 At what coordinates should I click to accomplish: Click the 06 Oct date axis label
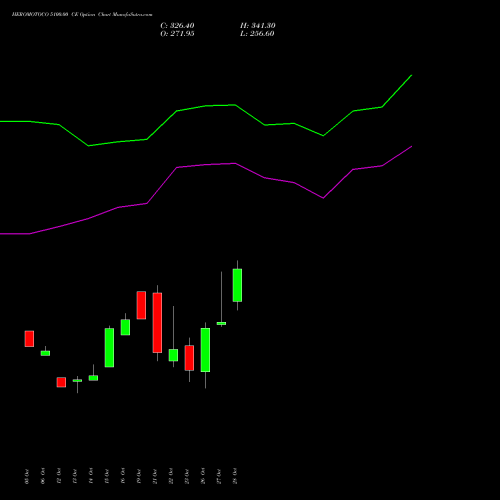click(x=43, y=476)
